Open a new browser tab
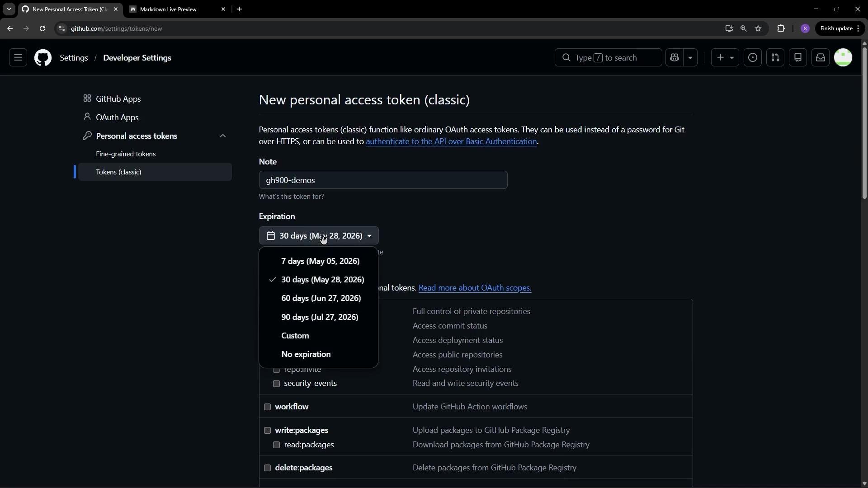 click(240, 9)
